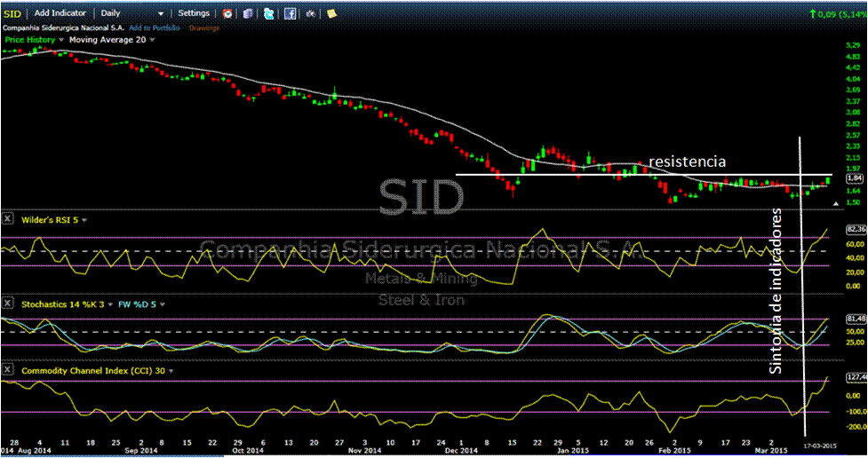Click the current price tag 1,84
868x458 pixels.
click(855, 178)
